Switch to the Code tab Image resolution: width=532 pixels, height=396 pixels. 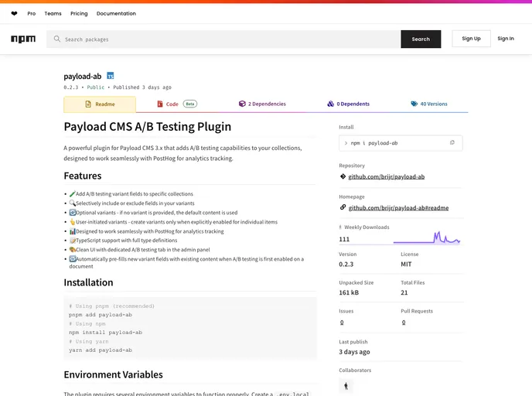[x=177, y=104]
